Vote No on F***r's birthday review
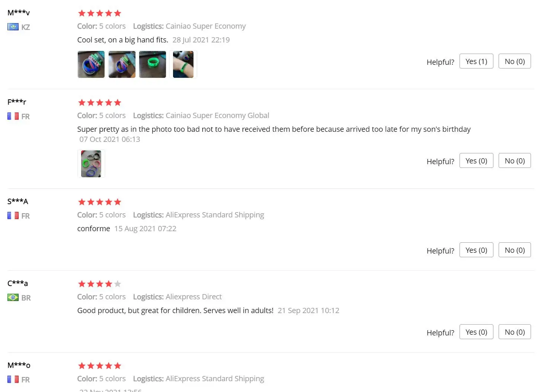Screen dimensions: 544x392 click(515, 161)
